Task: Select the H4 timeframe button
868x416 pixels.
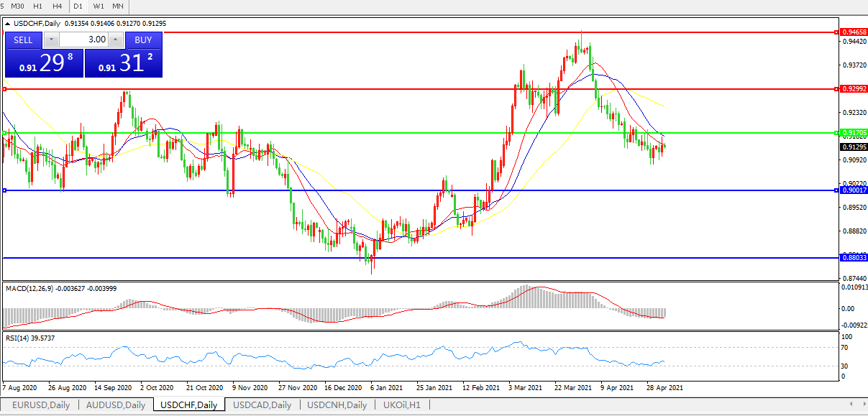Action: click(x=58, y=6)
